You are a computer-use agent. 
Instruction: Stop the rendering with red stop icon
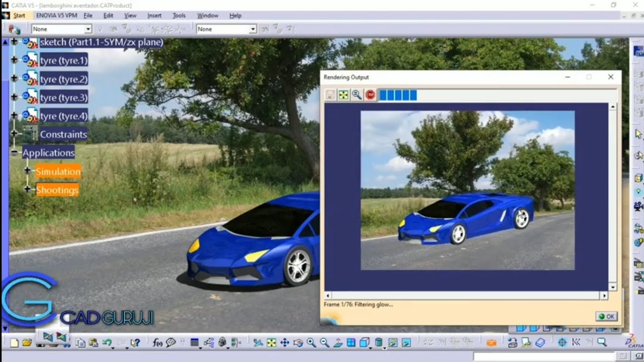(x=370, y=95)
